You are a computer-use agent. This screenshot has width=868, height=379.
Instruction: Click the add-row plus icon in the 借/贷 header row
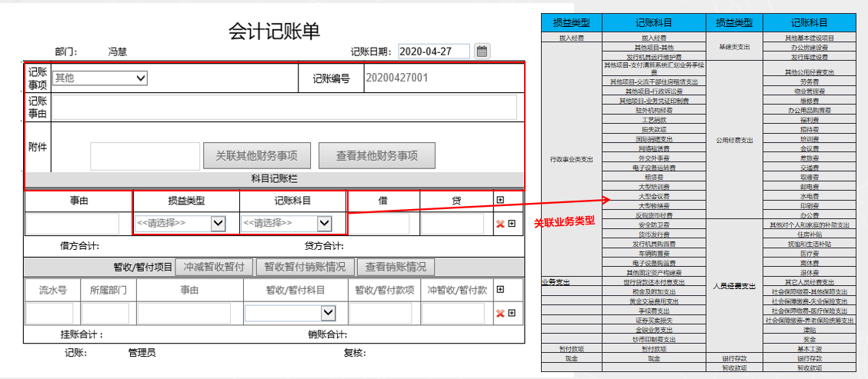(x=500, y=200)
